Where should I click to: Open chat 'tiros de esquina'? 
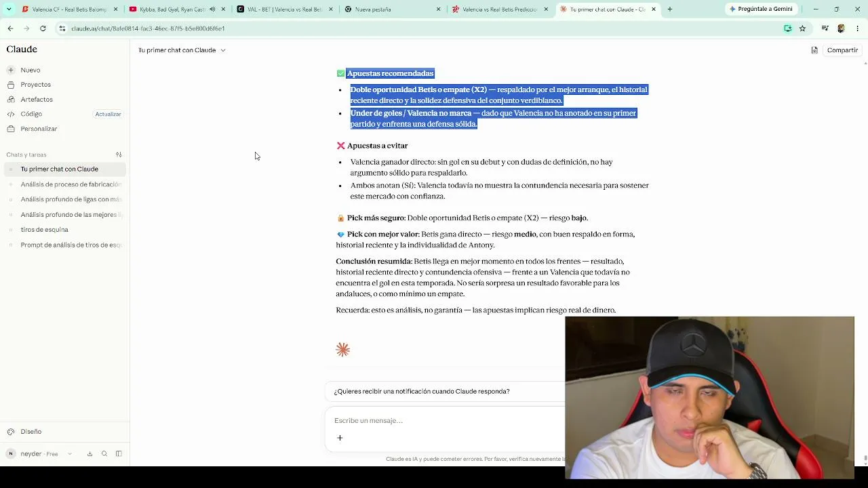point(64,230)
